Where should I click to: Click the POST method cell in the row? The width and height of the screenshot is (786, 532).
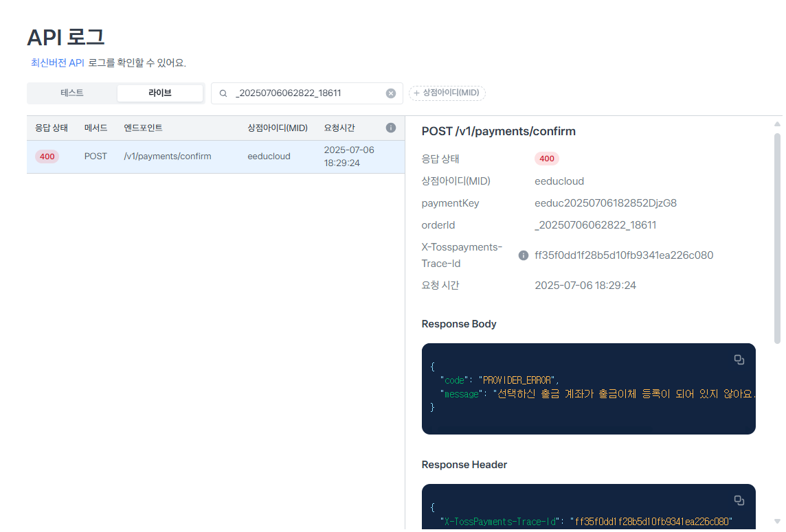pyautogui.click(x=96, y=157)
